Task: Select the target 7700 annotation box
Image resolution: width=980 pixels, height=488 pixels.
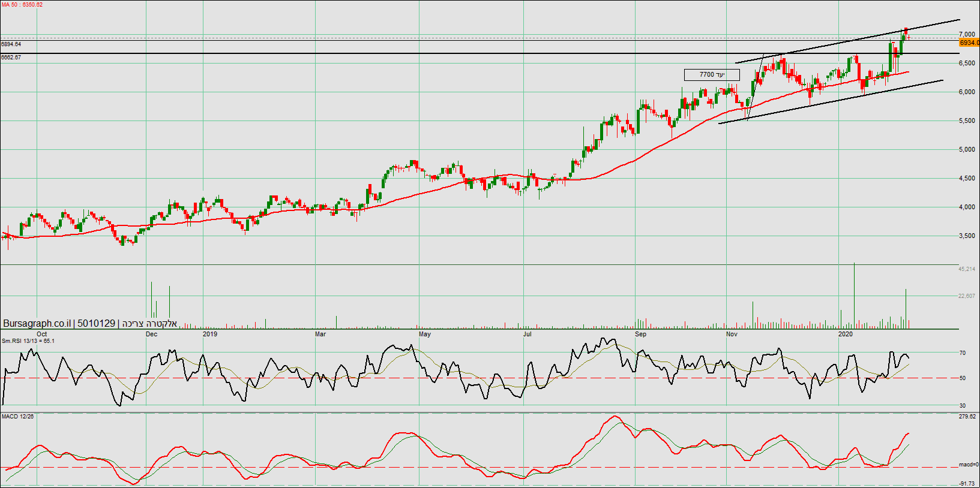Action: pyautogui.click(x=712, y=75)
